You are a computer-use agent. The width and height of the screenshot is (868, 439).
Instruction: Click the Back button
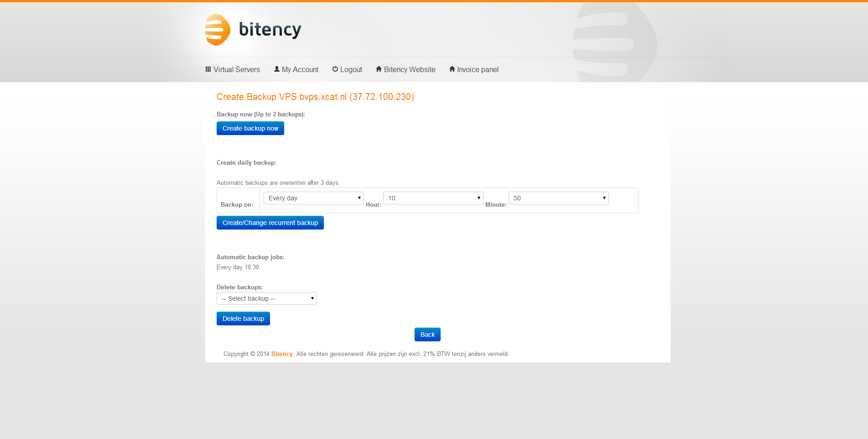click(427, 334)
